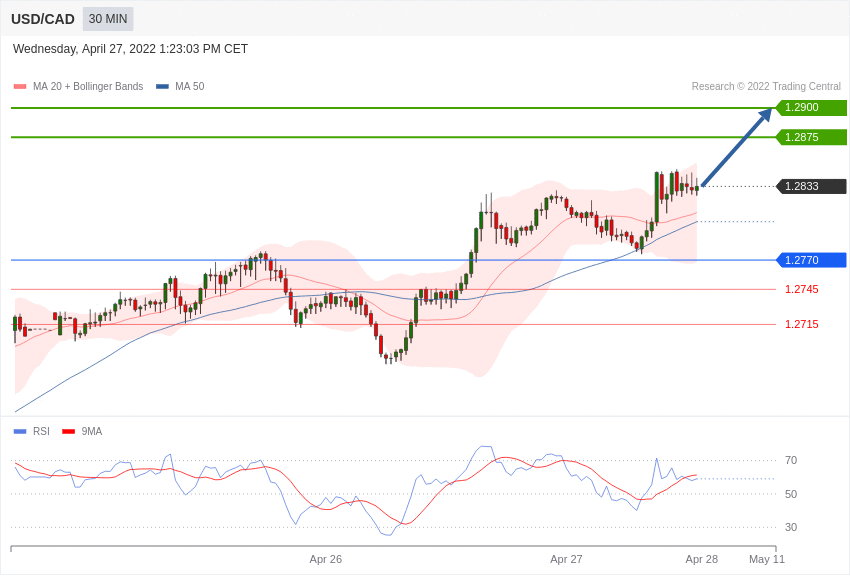Viewport: 850px width, 576px height.
Task: Click the '9MA' legend label
Action: [x=92, y=431]
